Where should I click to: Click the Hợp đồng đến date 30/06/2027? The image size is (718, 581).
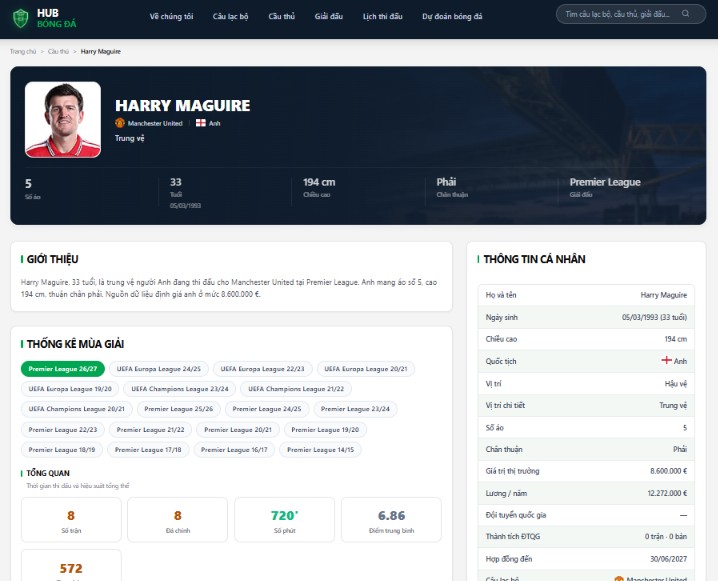pyautogui.click(x=669, y=559)
